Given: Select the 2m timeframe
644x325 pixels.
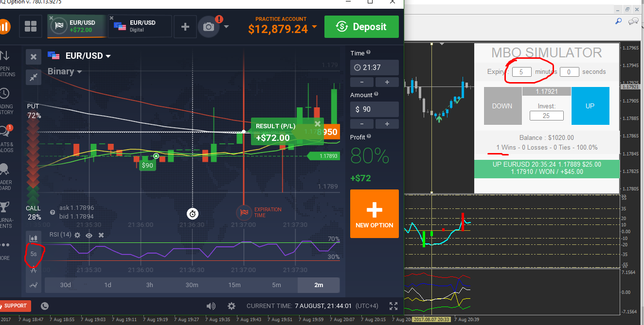Looking at the screenshot, I should click(319, 285).
